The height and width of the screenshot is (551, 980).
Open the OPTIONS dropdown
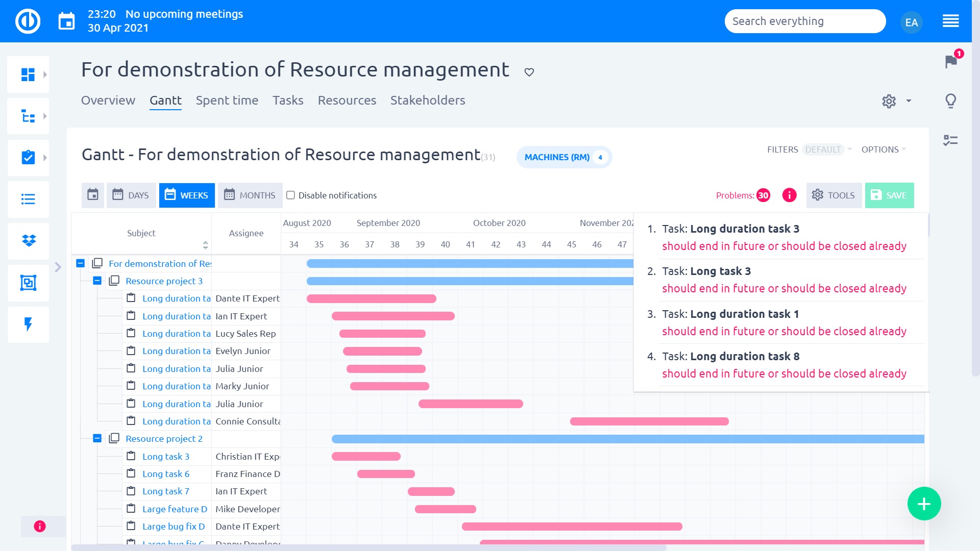point(884,149)
